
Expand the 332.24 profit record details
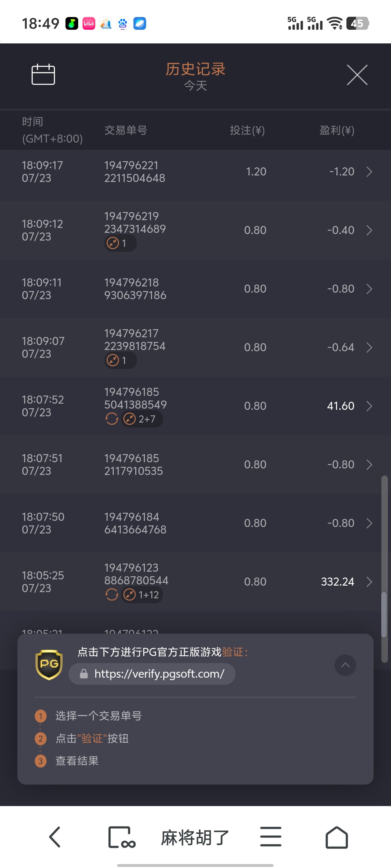tap(369, 582)
